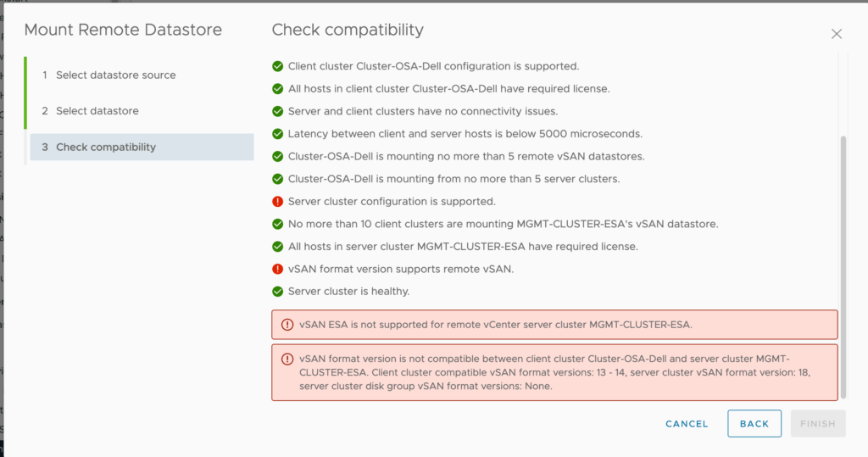Click the disabled Finish button
Image resolution: width=868 pixels, height=457 pixels.
[x=817, y=424]
